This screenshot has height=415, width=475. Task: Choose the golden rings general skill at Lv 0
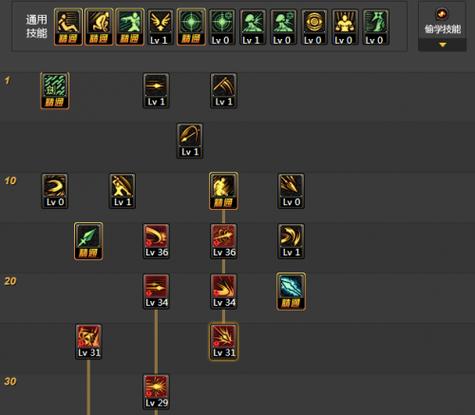[x=313, y=27]
